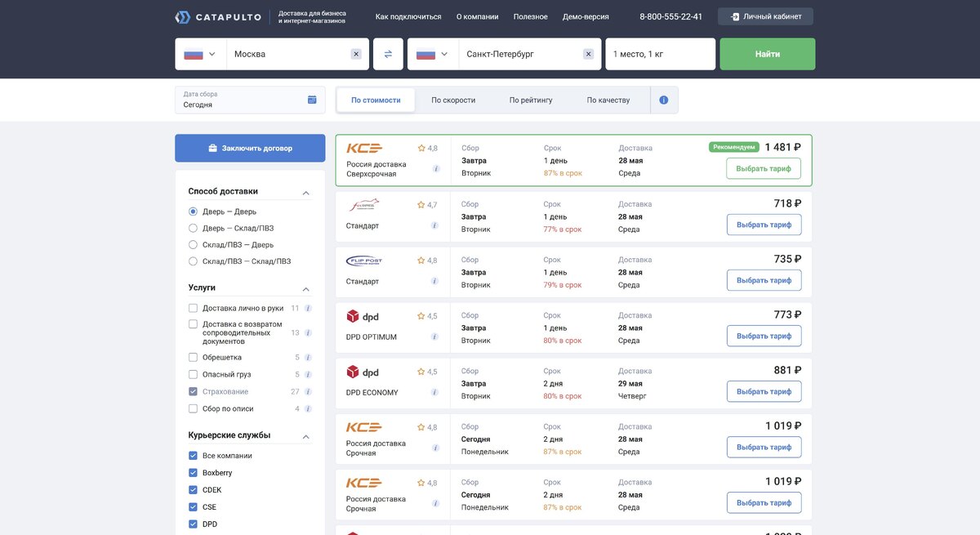Select Дверь — Склад/ПВЗ delivery method
Image resolution: width=980 pixels, height=535 pixels.
194,228
